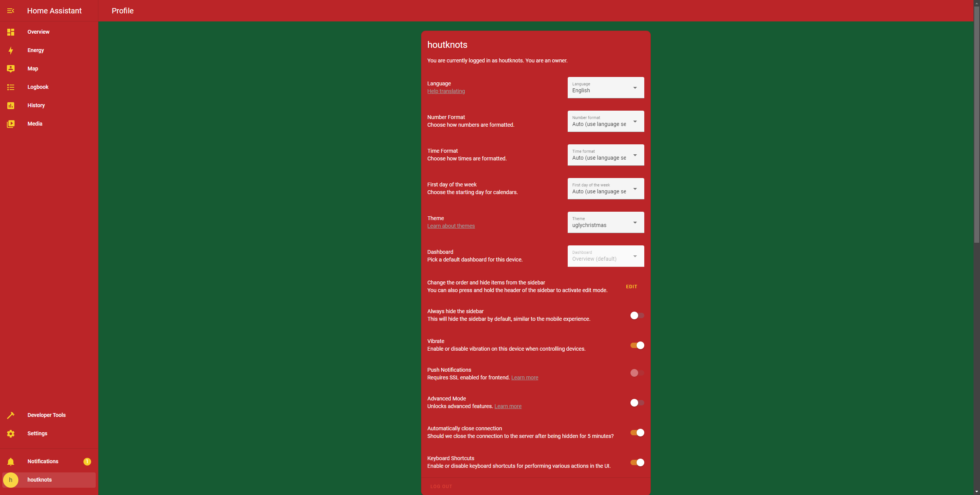The width and height of the screenshot is (980, 495).
Task: Click the Settings gear icon
Action: (11, 434)
